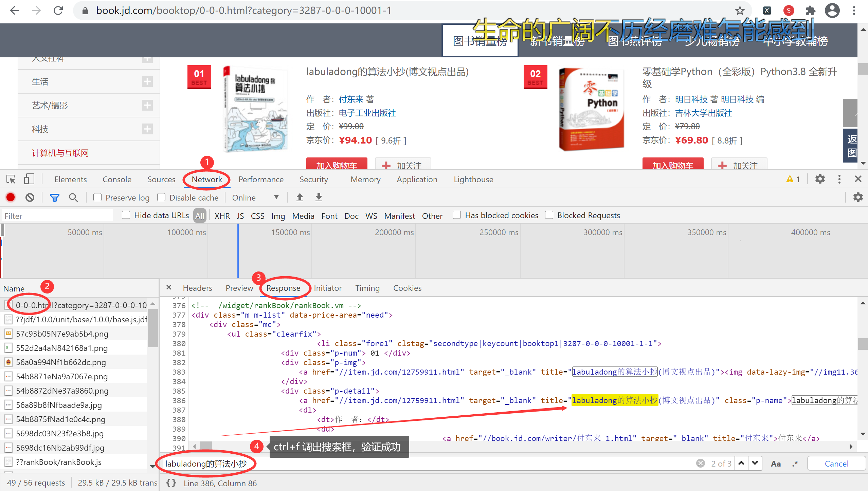868x491 pixels.
Task: Expand the 科技 category
Action: pos(147,129)
